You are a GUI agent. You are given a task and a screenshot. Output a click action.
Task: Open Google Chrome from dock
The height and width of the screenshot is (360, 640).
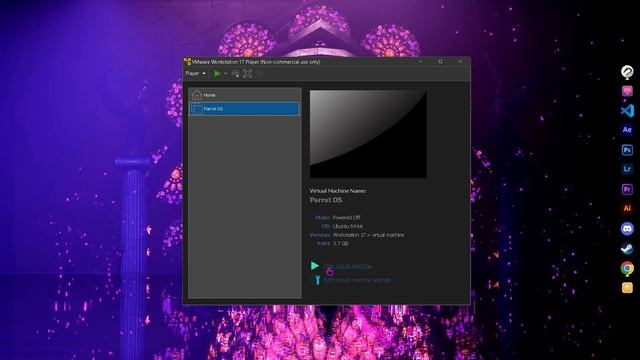coord(627,268)
